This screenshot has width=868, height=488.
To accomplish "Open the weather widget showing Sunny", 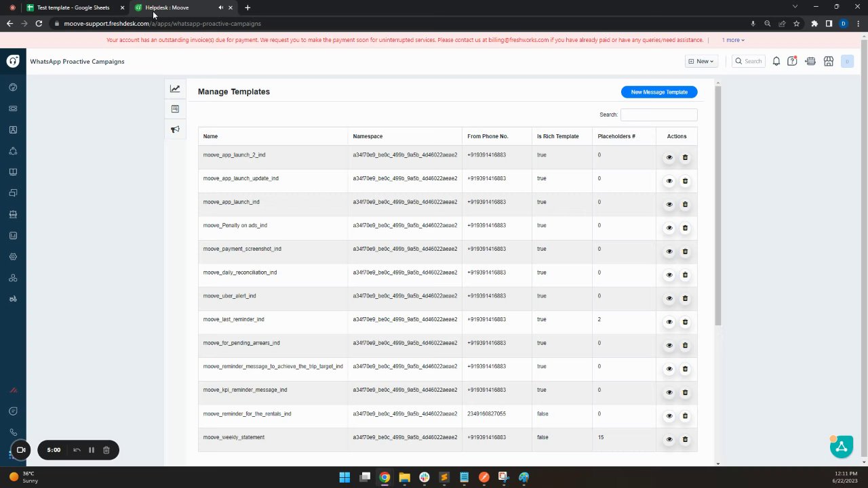I will [24, 477].
